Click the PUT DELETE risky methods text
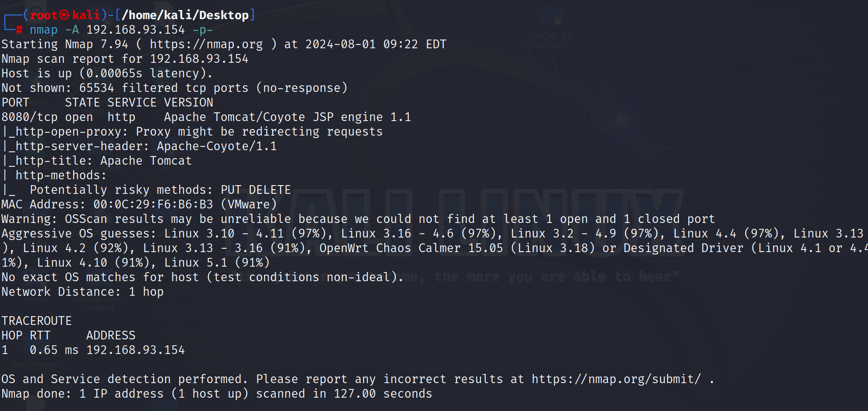This screenshot has width=868, height=411. pos(256,190)
